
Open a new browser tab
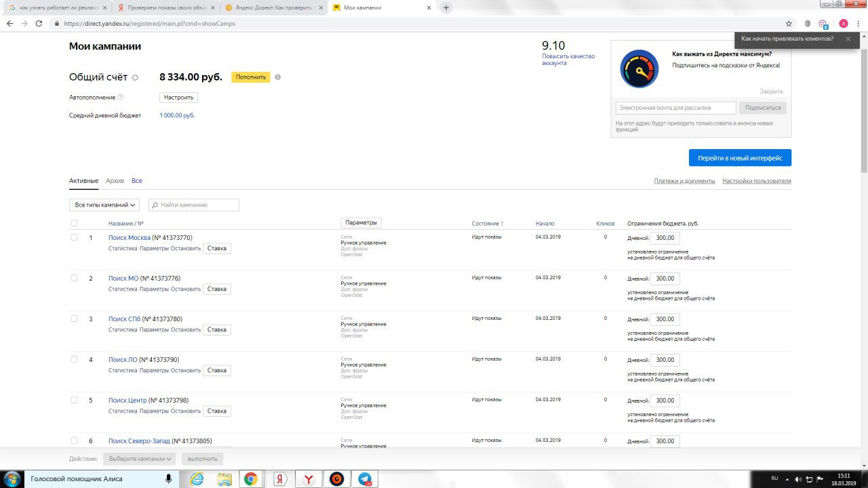tap(446, 7)
